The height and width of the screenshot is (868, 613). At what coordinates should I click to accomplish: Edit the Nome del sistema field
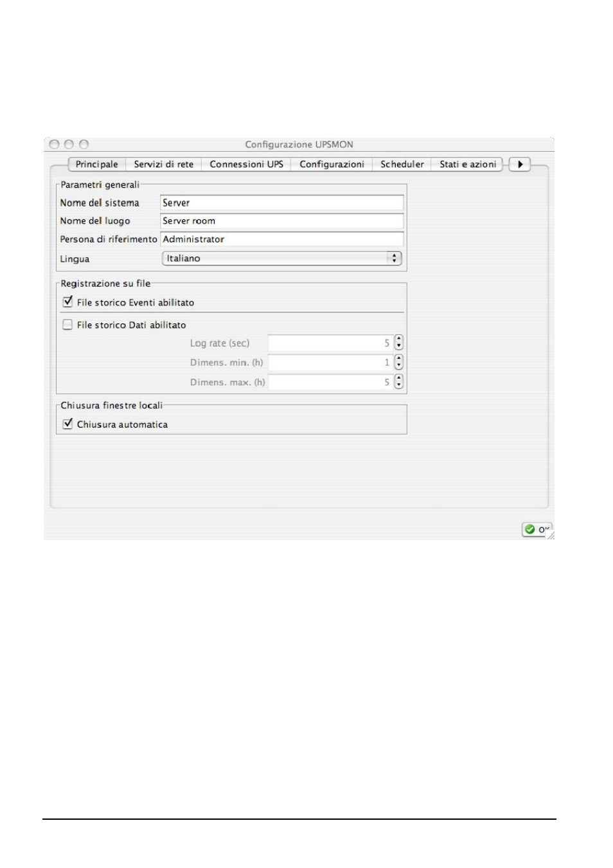click(x=281, y=203)
